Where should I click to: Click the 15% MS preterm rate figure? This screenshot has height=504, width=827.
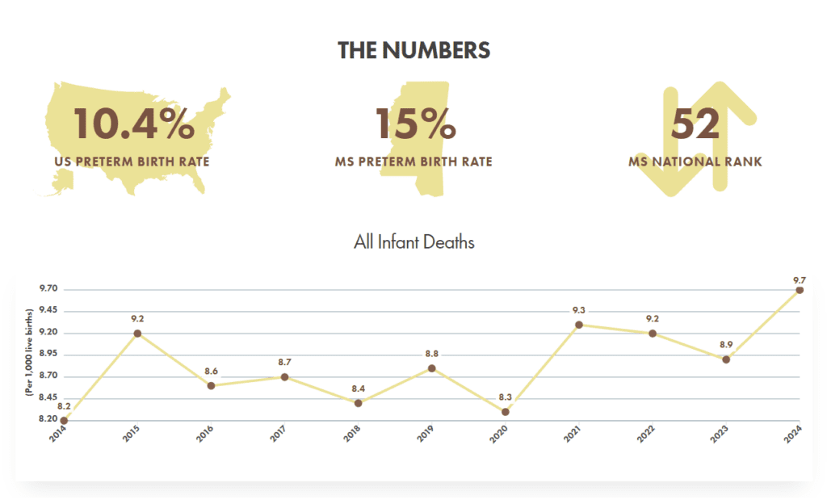pyautogui.click(x=415, y=124)
